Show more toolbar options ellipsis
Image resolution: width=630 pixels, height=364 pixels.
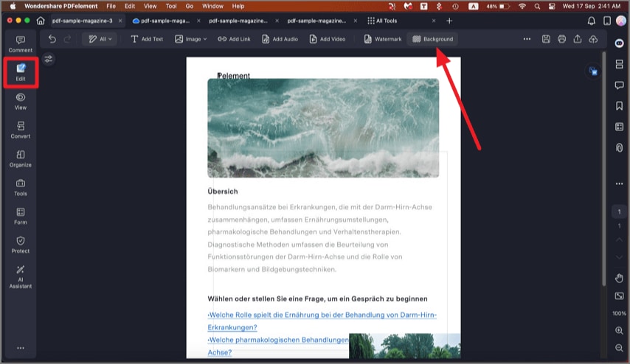[527, 39]
